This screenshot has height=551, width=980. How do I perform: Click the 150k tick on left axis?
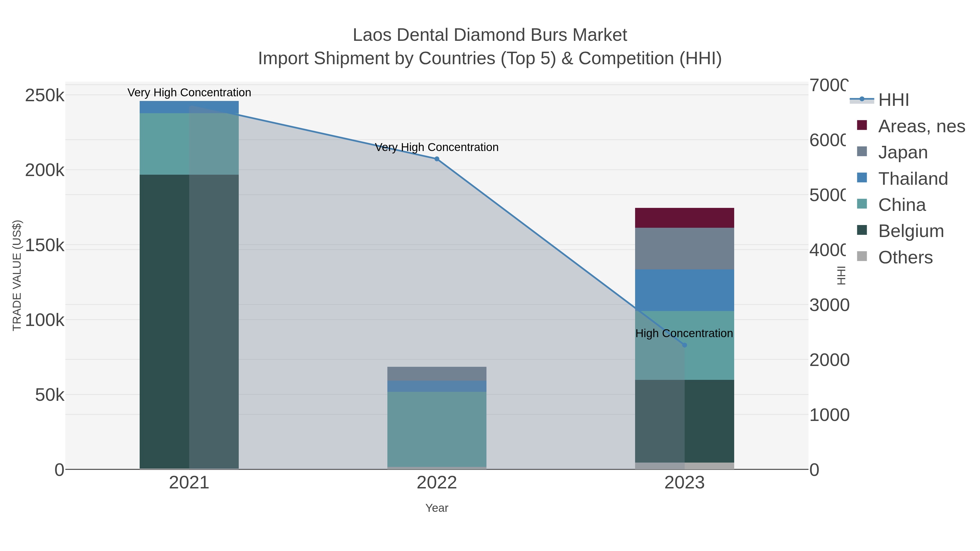point(45,245)
